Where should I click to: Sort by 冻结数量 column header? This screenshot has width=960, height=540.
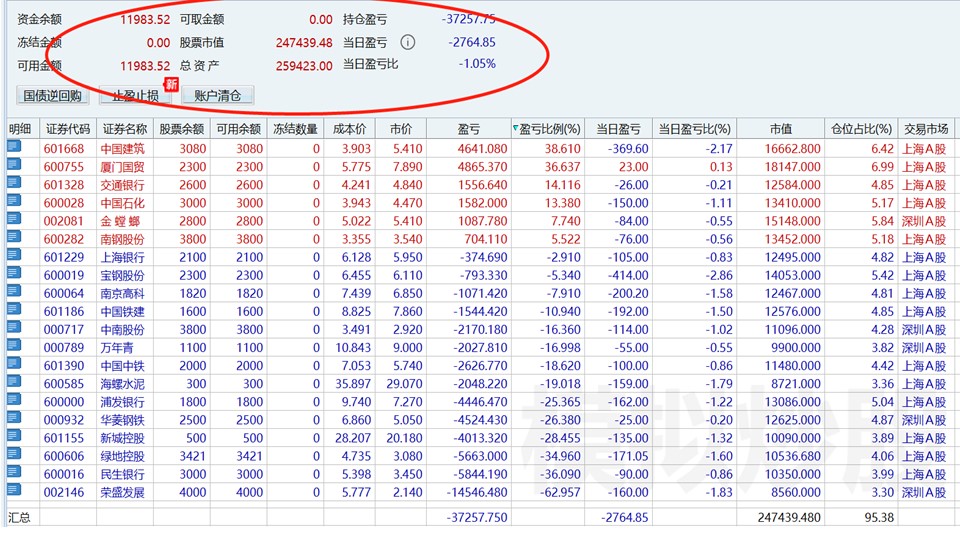click(295, 129)
